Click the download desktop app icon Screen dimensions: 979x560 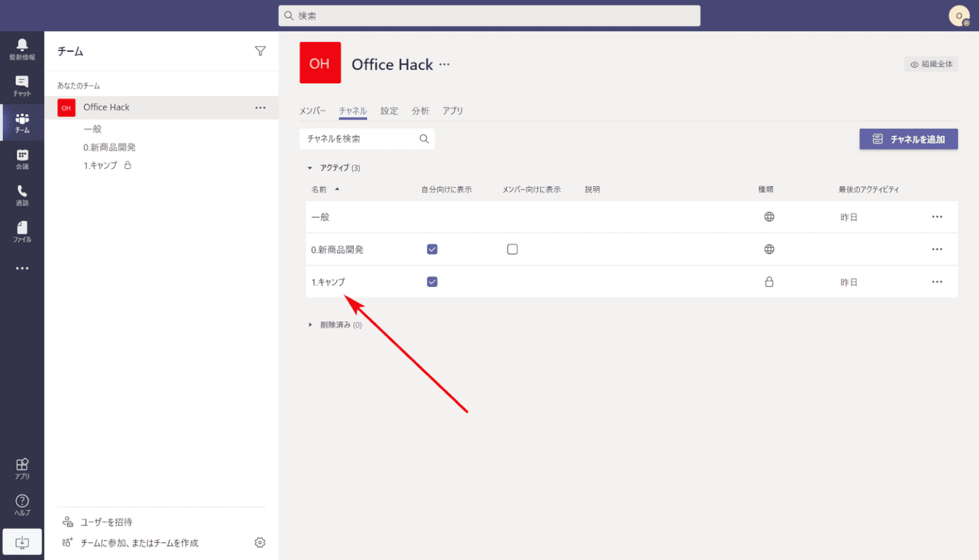point(22,542)
